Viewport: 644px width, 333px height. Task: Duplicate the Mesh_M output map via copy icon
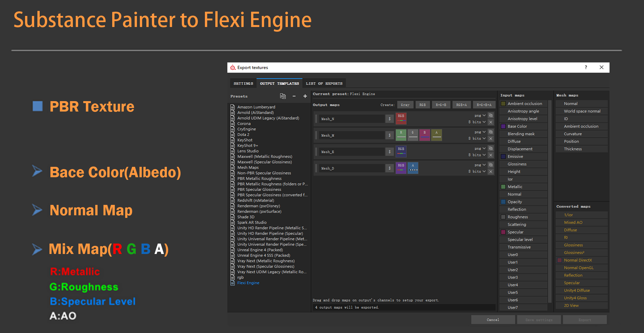491,132
